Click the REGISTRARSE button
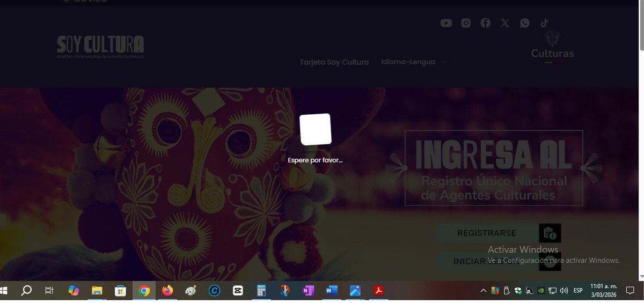The height and width of the screenshot is (303, 644). click(x=486, y=233)
